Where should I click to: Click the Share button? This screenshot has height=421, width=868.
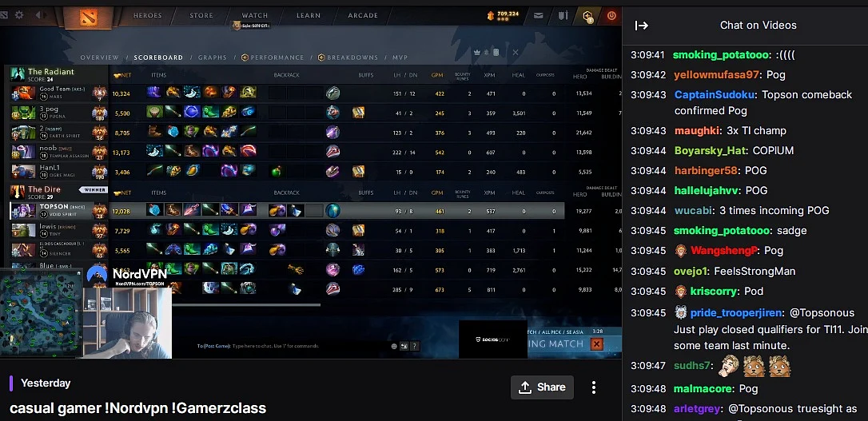[542, 387]
